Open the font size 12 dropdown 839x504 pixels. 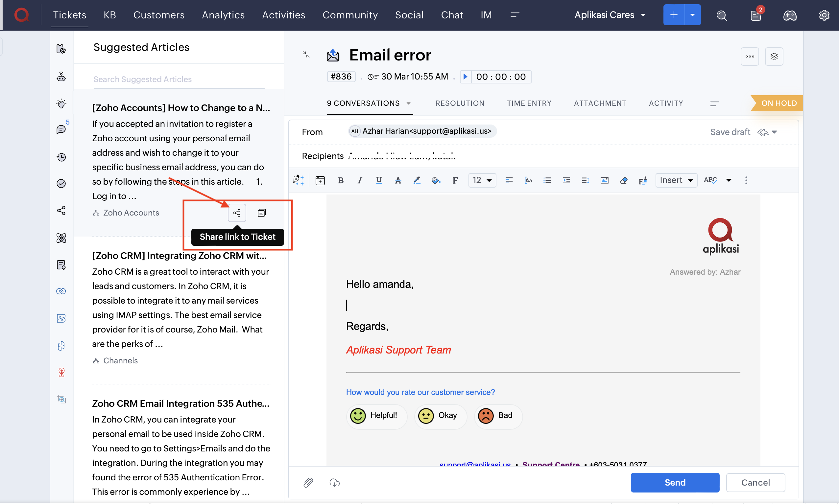point(482,180)
